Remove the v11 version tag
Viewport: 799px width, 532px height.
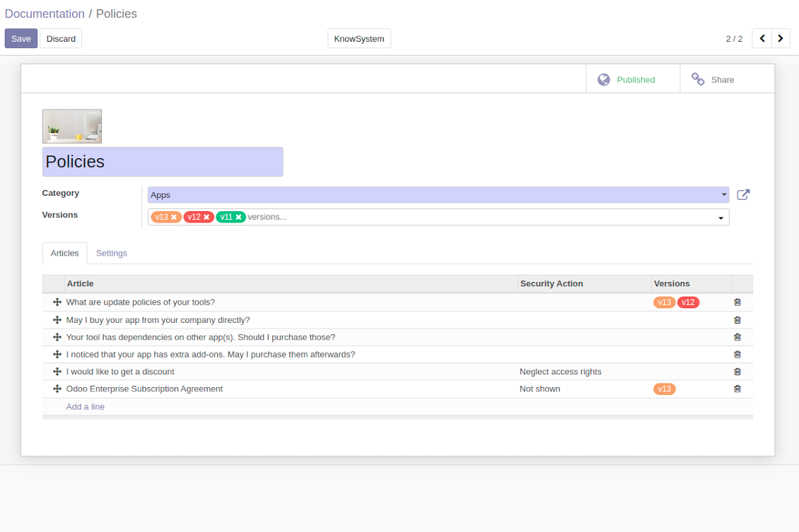coord(238,218)
